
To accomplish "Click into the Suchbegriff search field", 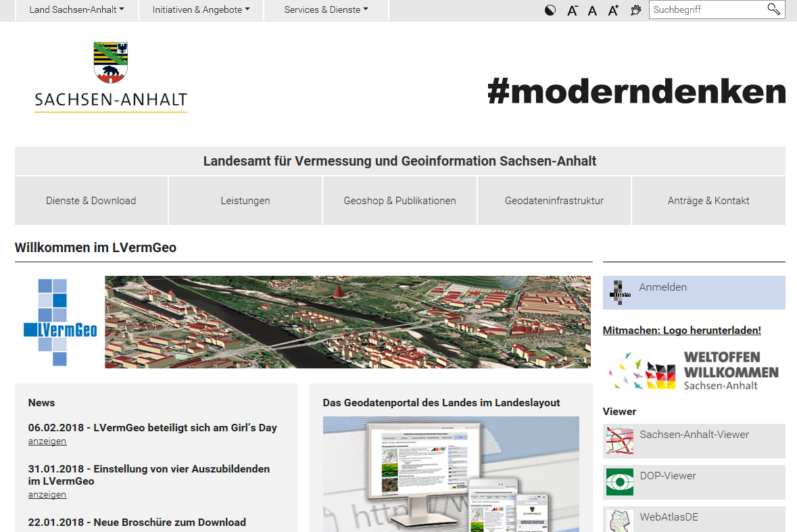I will (x=708, y=9).
